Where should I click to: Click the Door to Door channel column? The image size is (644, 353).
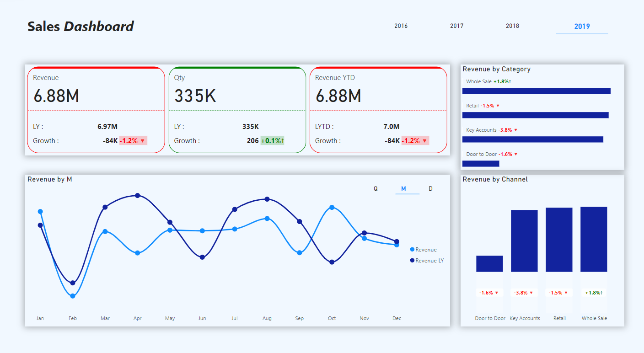[x=489, y=264]
